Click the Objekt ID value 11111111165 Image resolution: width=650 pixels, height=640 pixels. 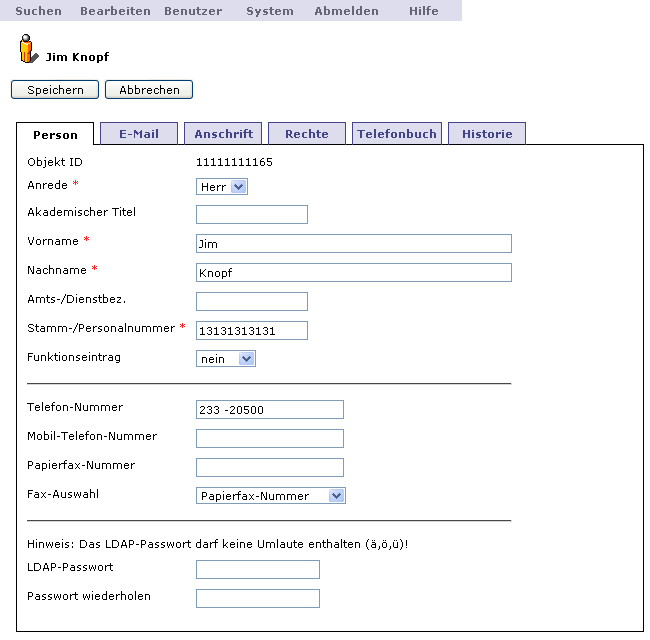click(x=234, y=162)
